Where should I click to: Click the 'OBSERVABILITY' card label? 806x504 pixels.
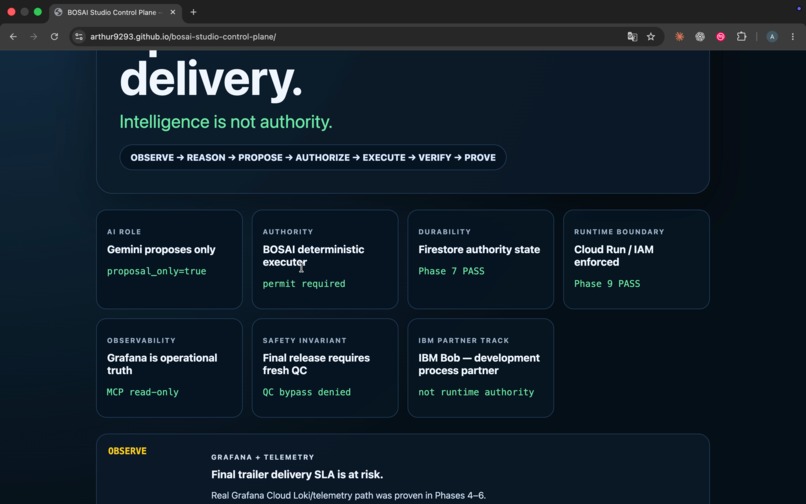coord(141,340)
